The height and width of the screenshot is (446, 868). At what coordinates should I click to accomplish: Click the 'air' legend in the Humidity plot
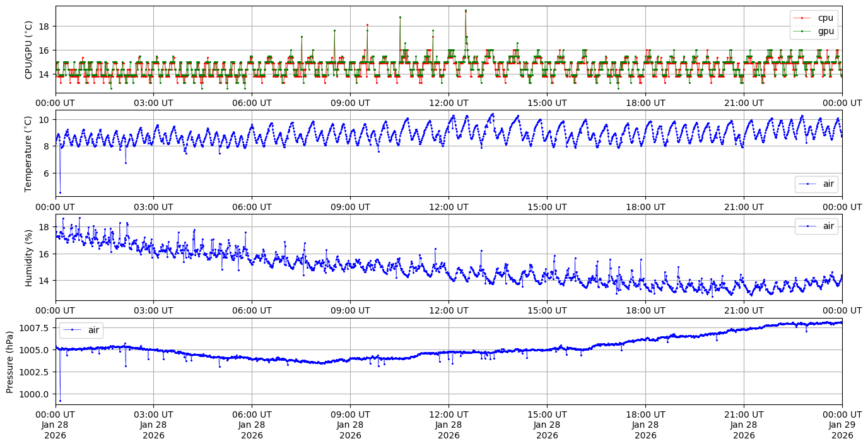[x=820, y=226]
